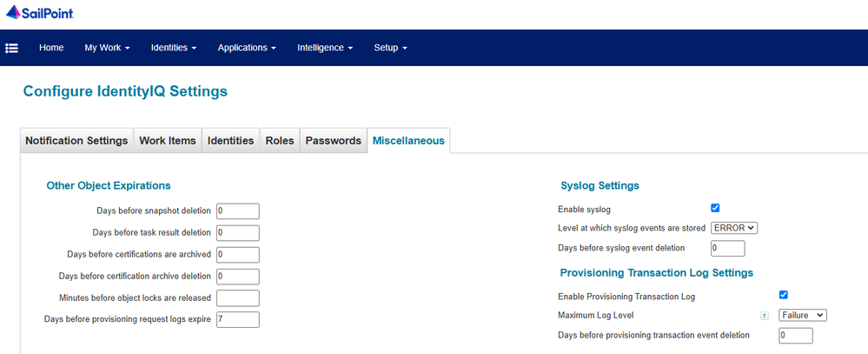Viewport: 868px width, 354px height.
Task: Open the Intelligence menu
Action: [325, 47]
